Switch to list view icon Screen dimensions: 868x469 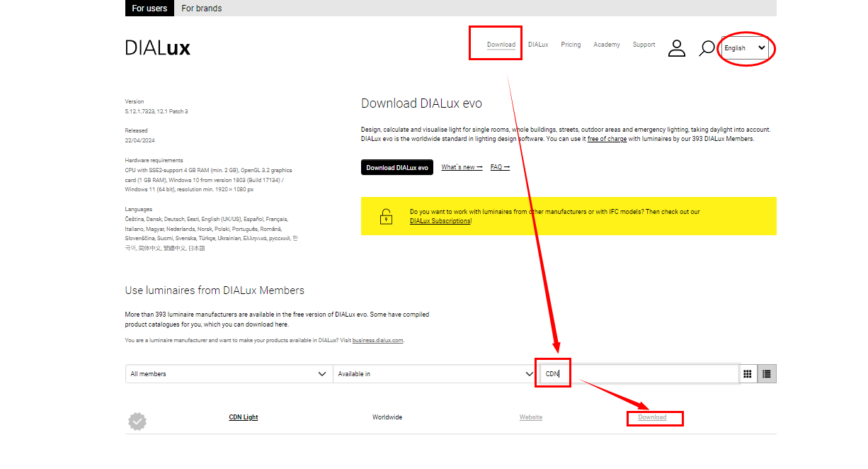(x=767, y=373)
